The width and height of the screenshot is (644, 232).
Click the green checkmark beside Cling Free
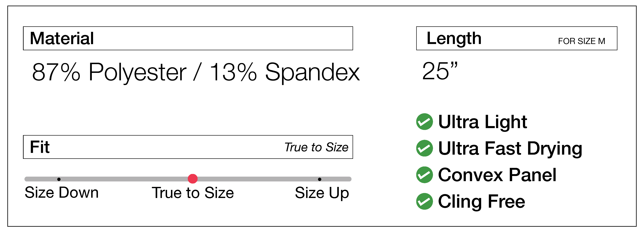point(424,201)
